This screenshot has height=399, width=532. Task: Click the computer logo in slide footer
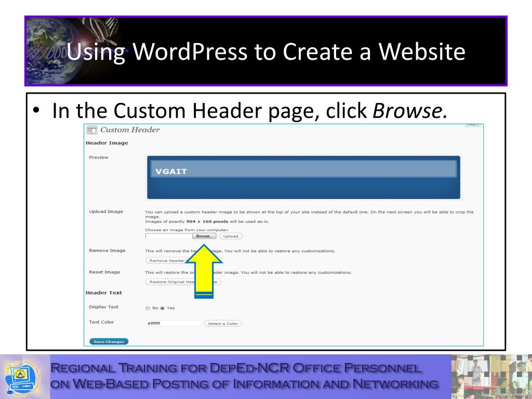[x=22, y=377]
